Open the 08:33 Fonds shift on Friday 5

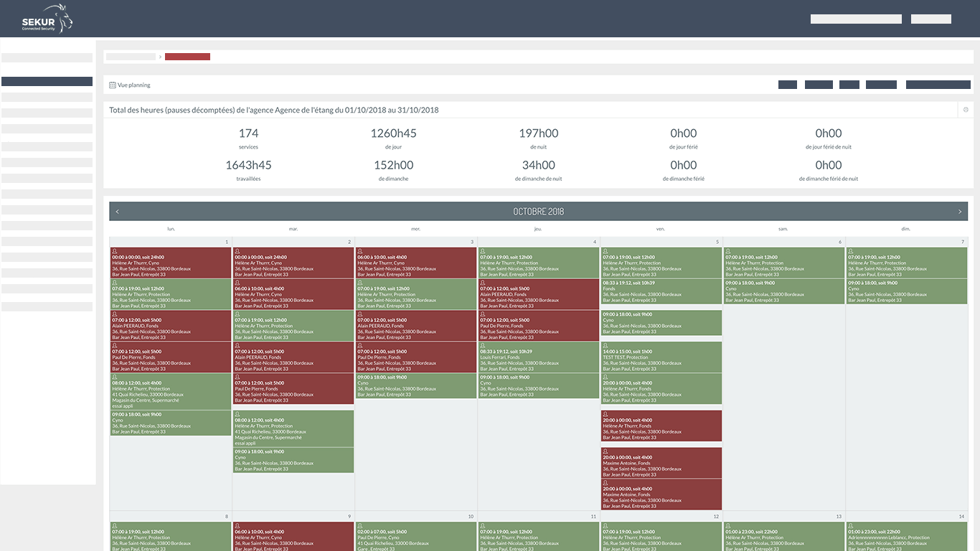coord(661,291)
